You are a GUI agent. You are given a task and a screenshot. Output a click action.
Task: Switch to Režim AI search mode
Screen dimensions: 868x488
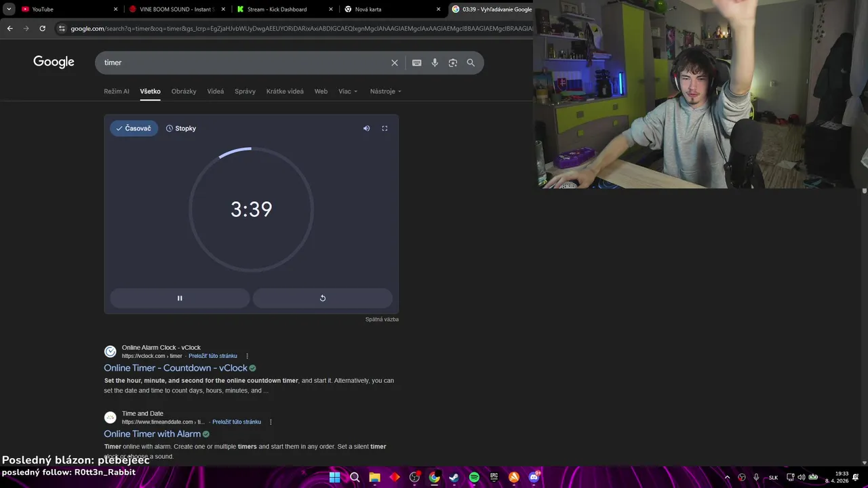pyautogui.click(x=117, y=91)
